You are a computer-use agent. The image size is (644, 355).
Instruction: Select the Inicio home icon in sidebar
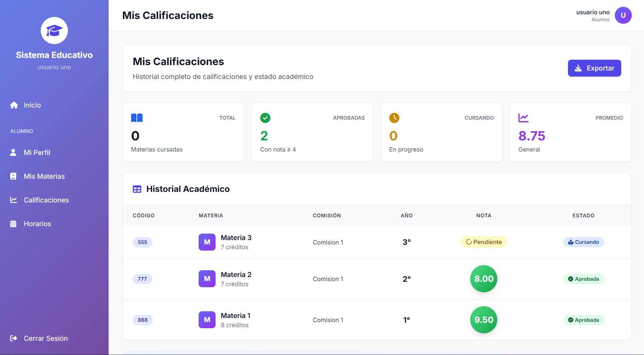(x=14, y=105)
